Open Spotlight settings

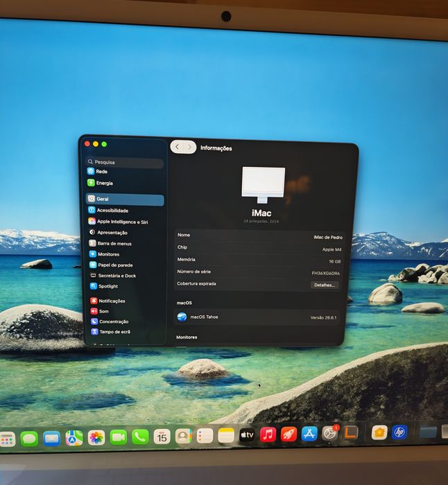104,286
